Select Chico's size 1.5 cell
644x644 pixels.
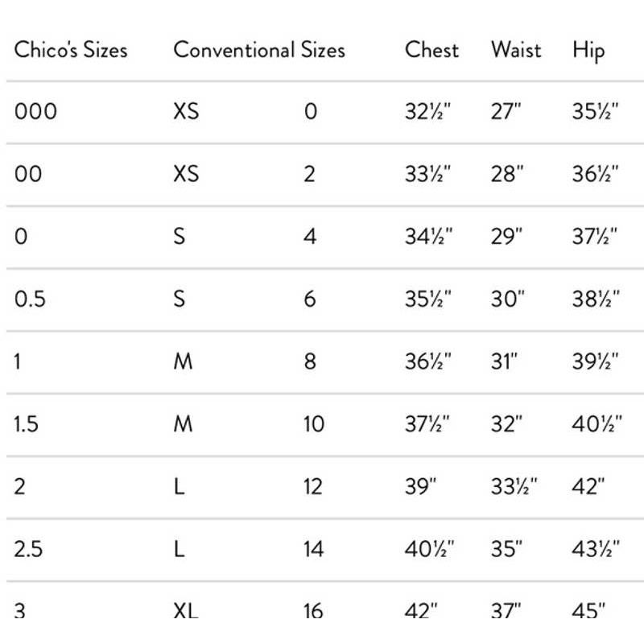click(x=26, y=424)
